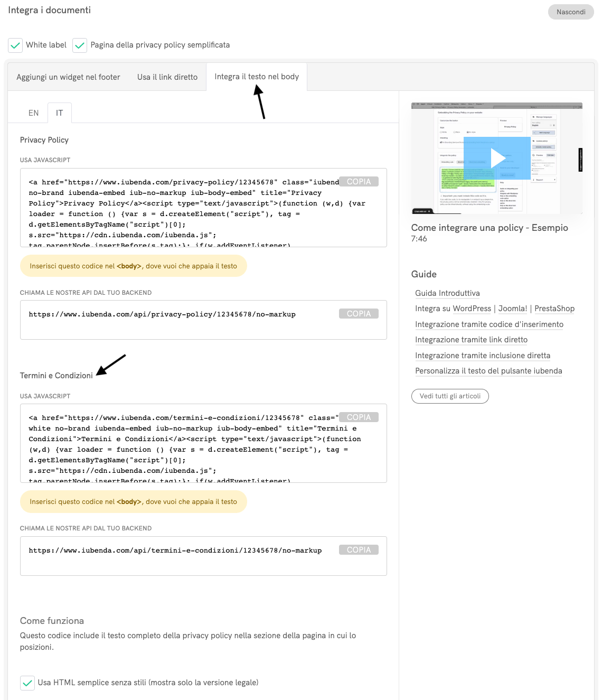602x700 pixels.
Task: Open 'Vedi tutti gli articoli'
Action: click(x=450, y=396)
